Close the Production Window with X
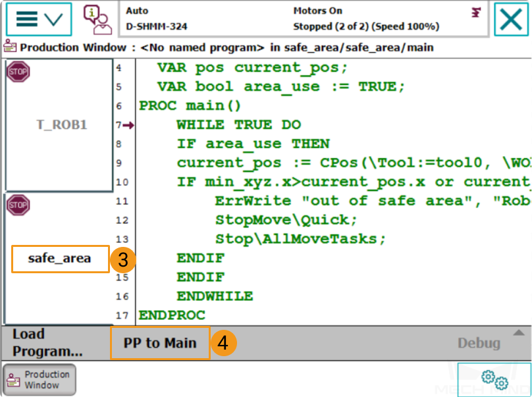 511,19
